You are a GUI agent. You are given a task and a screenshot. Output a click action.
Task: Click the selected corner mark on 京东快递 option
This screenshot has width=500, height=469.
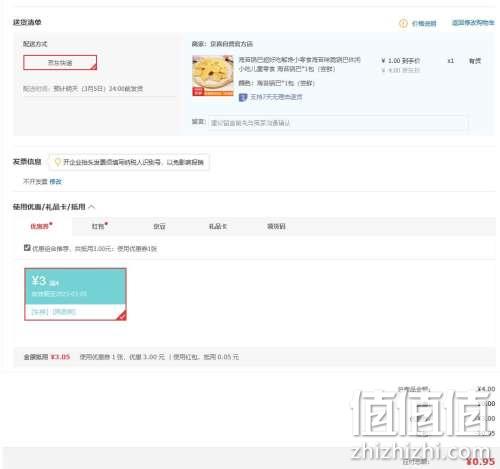click(93, 67)
